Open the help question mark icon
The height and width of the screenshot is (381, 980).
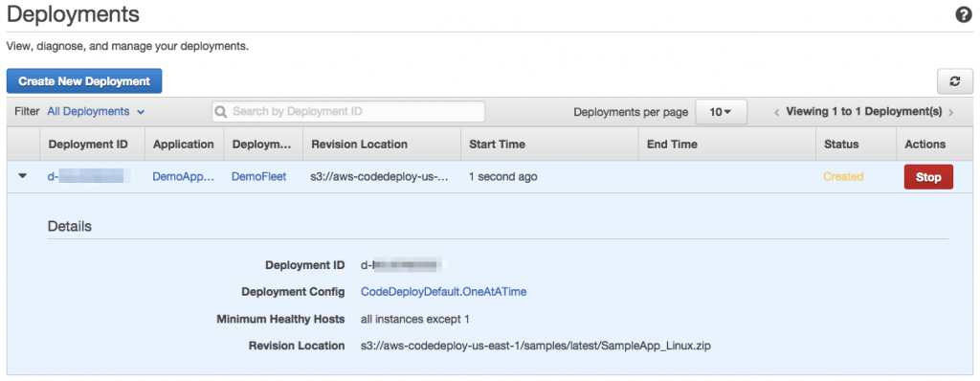click(x=964, y=15)
